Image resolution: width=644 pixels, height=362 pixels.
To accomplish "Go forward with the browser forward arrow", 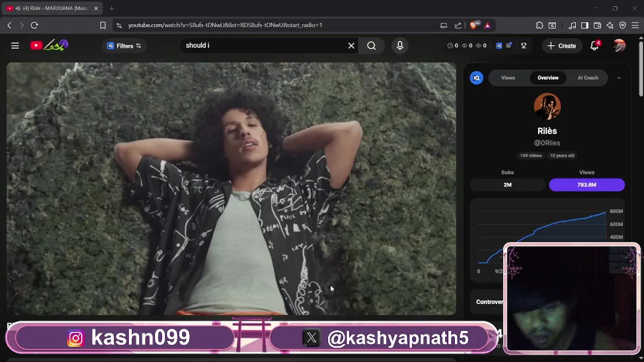I will (x=22, y=25).
